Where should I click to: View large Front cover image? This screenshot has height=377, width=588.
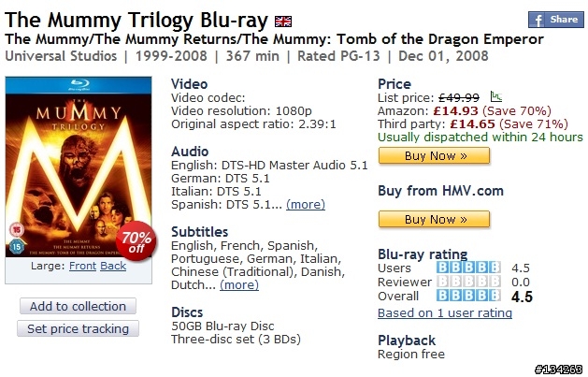82,266
